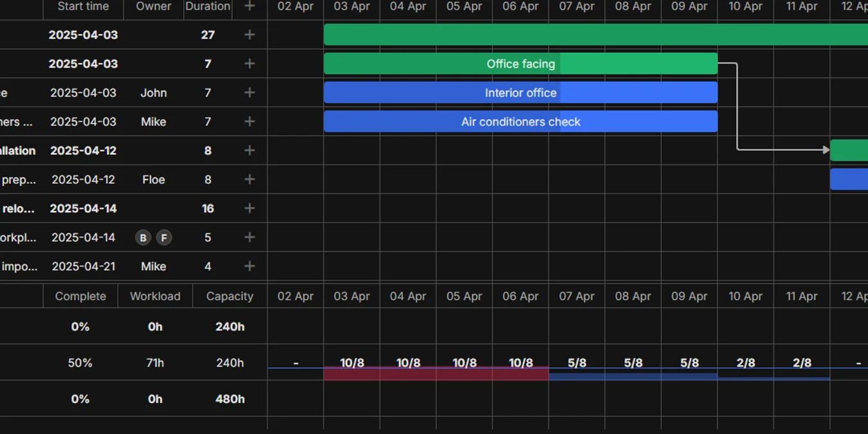Select the long green 27-day summary bar
868x434 pixels.
(596, 35)
